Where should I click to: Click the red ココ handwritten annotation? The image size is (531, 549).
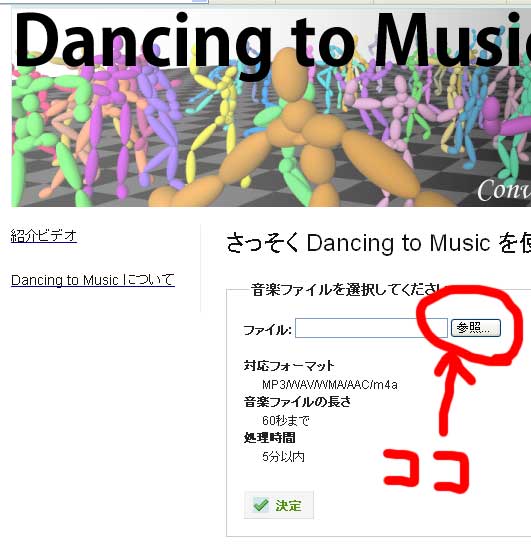[x=426, y=471]
